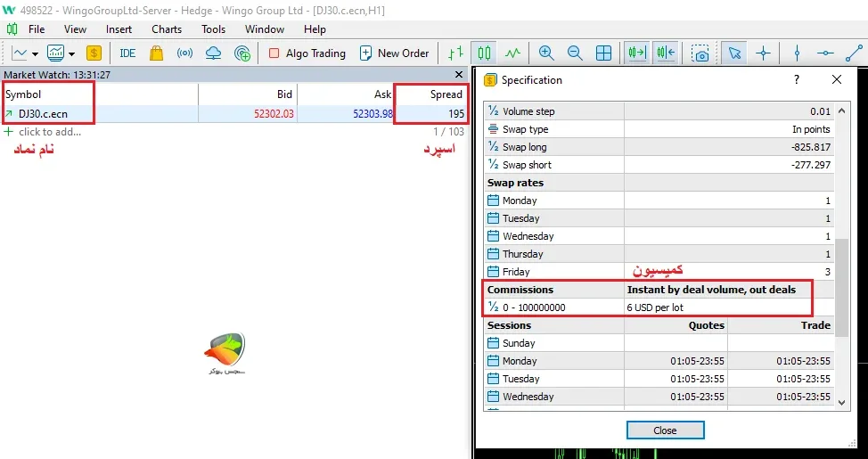Image resolution: width=868 pixels, height=459 pixels.
Task: Click 'click to add...' symbol field
Action: click(50, 132)
